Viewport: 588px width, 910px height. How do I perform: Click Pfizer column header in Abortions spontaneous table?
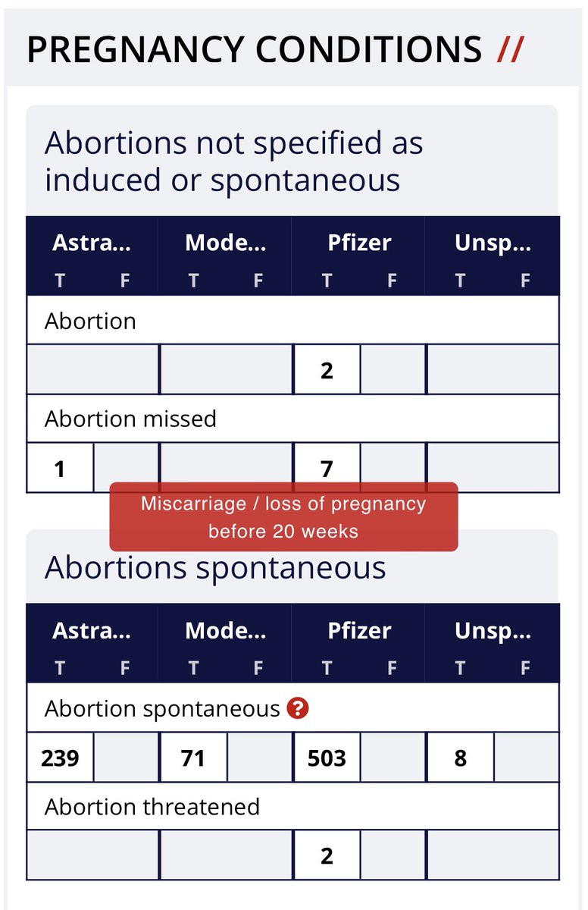coord(359,631)
